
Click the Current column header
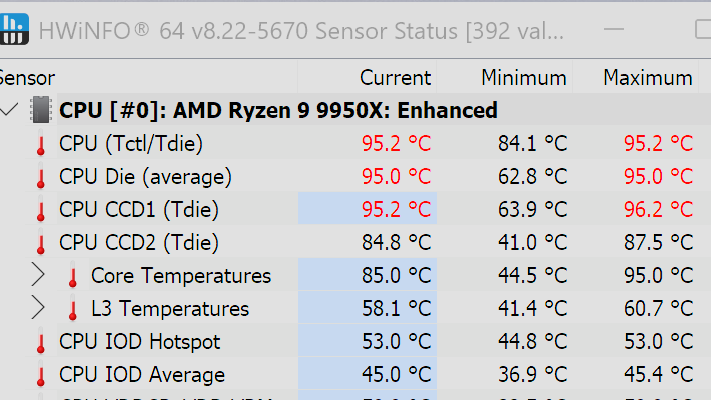coord(395,77)
